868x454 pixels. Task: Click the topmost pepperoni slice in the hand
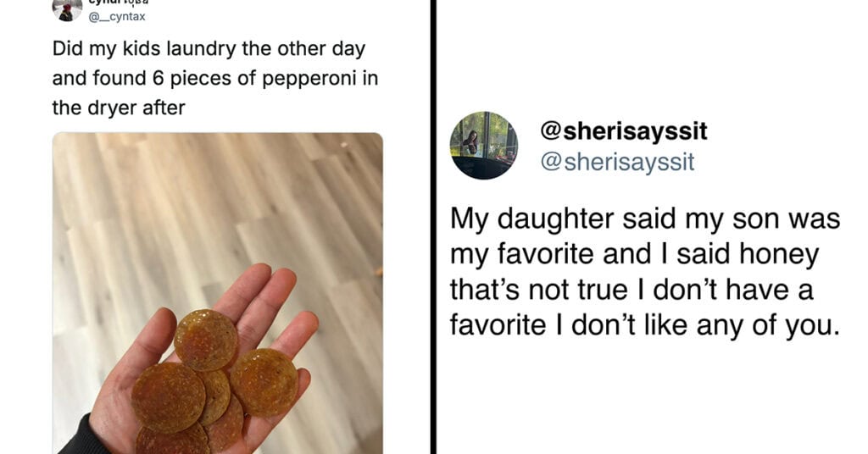pyautogui.click(x=205, y=340)
